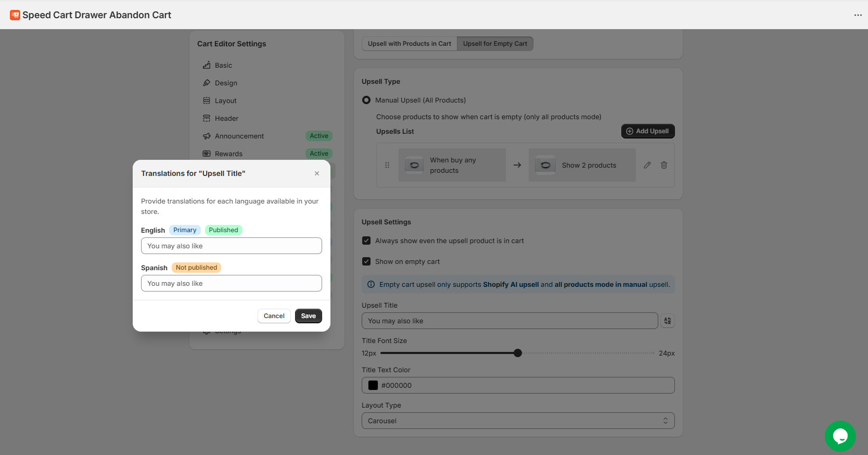Select the Upsell for Empty Cart tab
The height and width of the screenshot is (455, 868).
[x=495, y=44]
